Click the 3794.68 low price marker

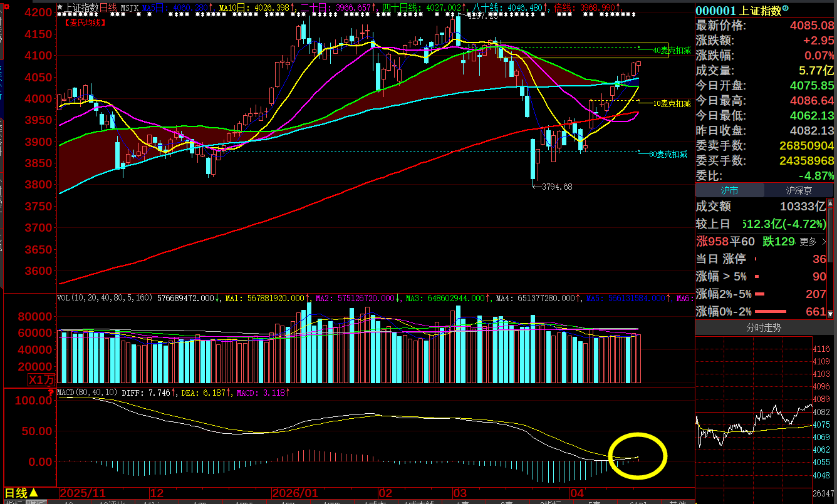[x=556, y=187]
